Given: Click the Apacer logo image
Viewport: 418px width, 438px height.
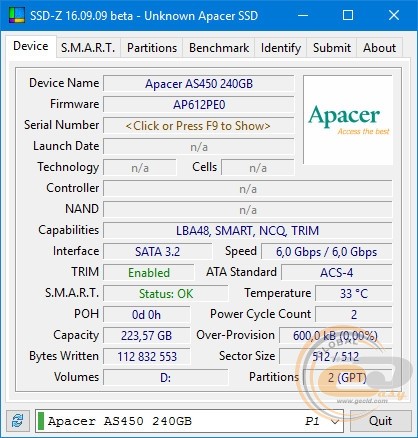Looking at the screenshot, I should pyautogui.click(x=348, y=120).
